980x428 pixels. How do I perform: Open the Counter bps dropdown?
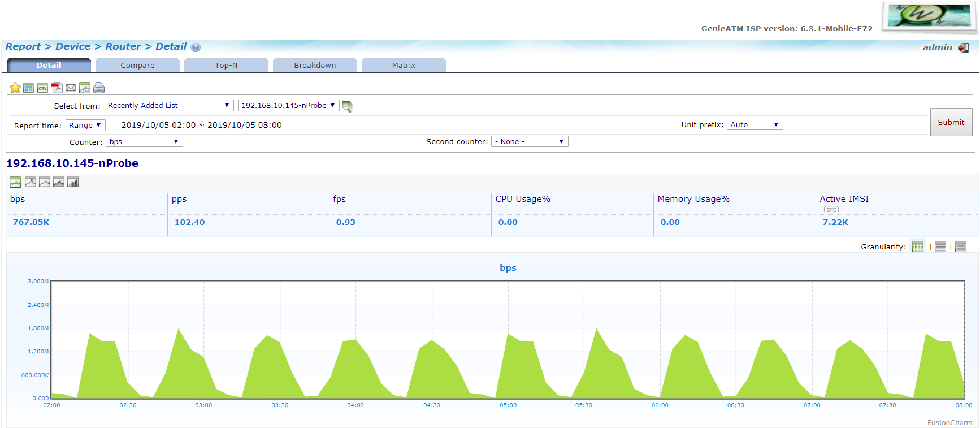[144, 141]
